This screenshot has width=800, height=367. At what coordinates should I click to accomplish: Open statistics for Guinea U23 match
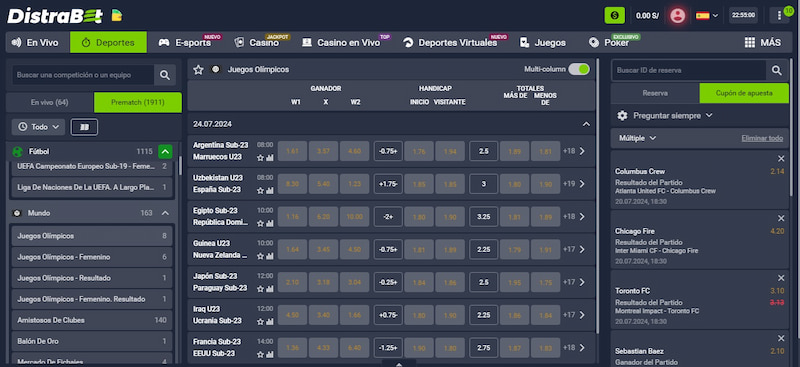tap(269, 256)
